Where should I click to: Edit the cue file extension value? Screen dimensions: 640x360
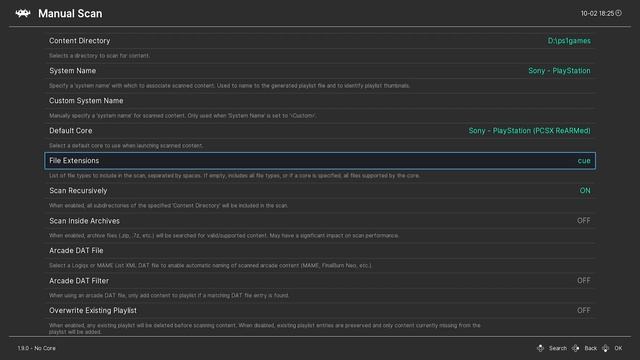[x=584, y=160]
